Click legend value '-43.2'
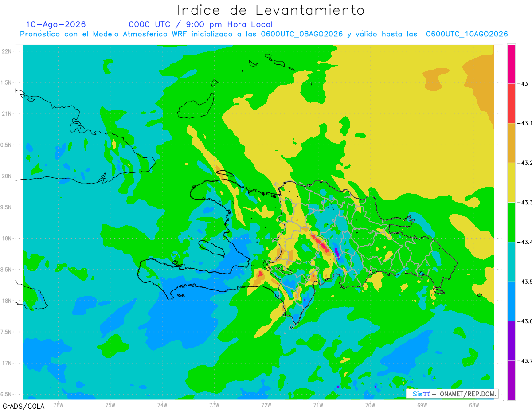 click(x=525, y=163)
